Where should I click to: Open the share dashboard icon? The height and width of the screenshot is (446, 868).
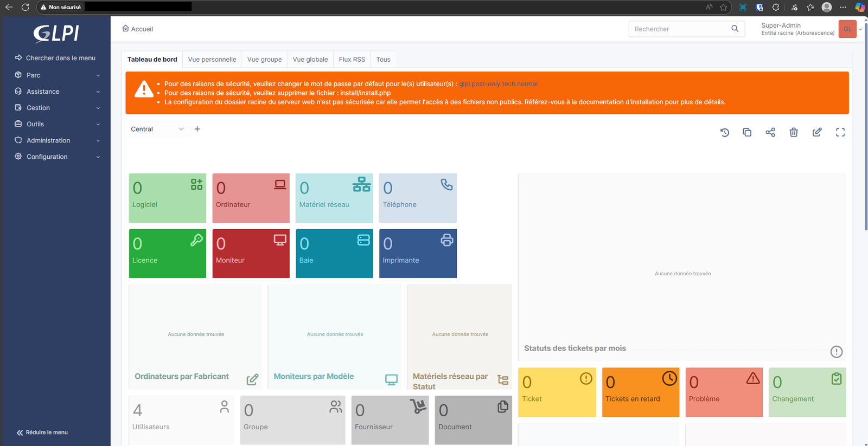pyautogui.click(x=770, y=132)
